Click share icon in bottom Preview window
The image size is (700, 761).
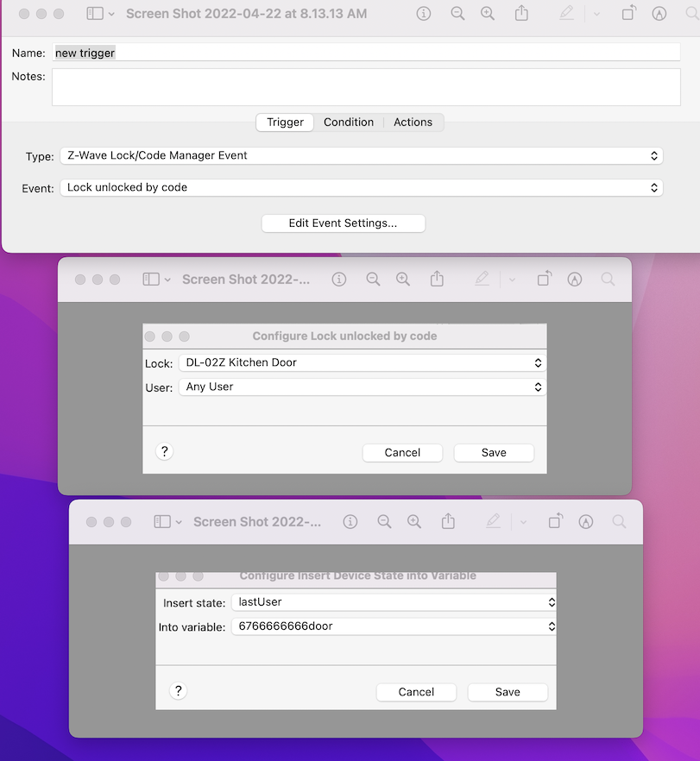(x=448, y=521)
